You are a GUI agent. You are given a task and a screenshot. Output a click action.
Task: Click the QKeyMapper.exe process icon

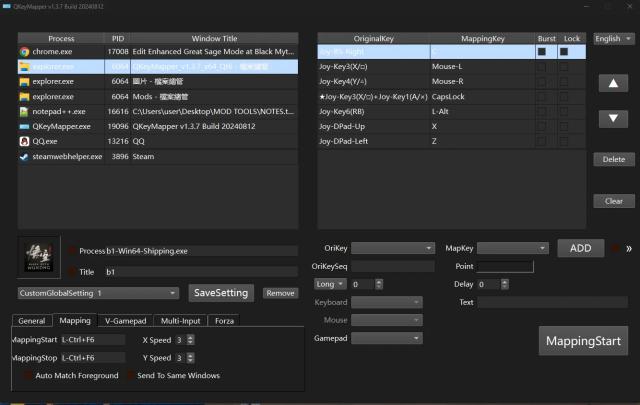[x=24, y=127]
